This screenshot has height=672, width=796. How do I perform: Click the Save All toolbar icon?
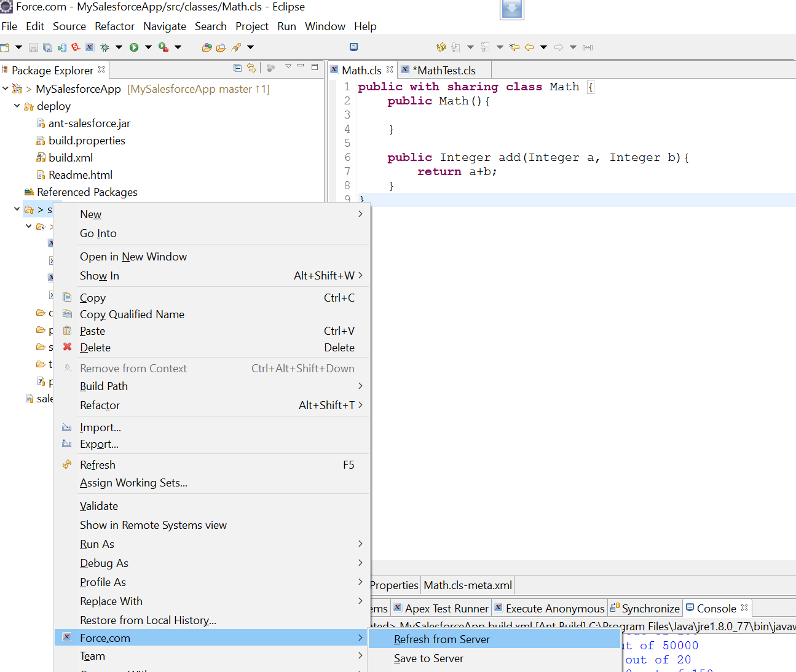coord(47,47)
